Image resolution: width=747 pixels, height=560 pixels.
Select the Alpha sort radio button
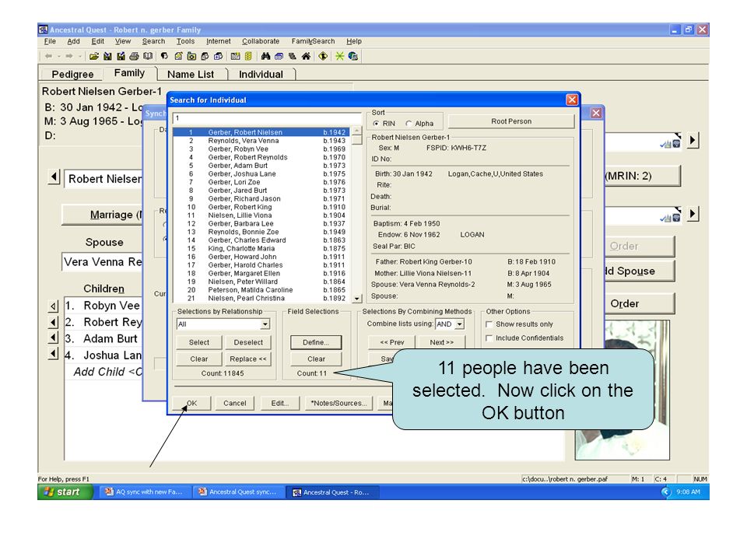click(x=409, y=124)
